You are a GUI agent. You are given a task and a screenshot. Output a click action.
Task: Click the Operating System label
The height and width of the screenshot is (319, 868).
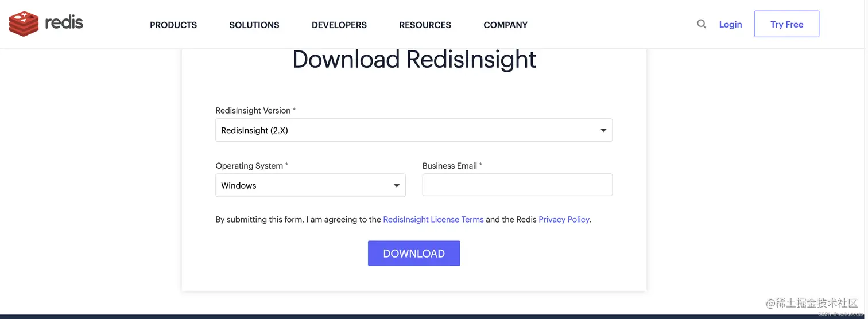point(252,166)
